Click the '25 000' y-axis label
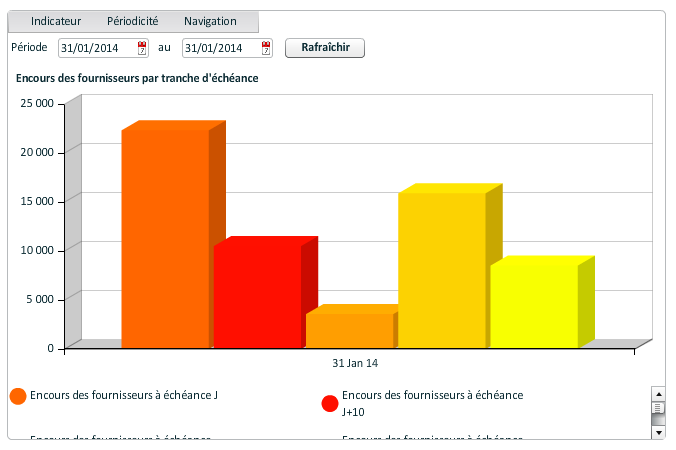This screenshot has height=450, width=676. [37, 103]
